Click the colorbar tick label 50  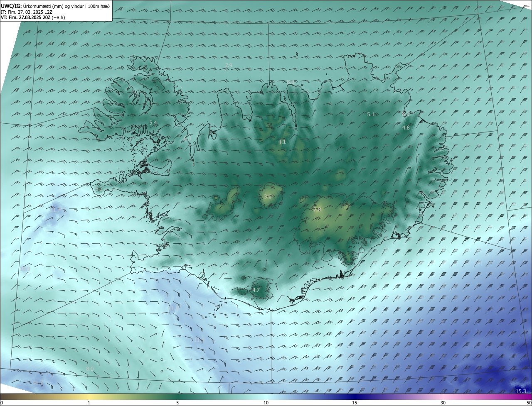[x=529, y=403]
